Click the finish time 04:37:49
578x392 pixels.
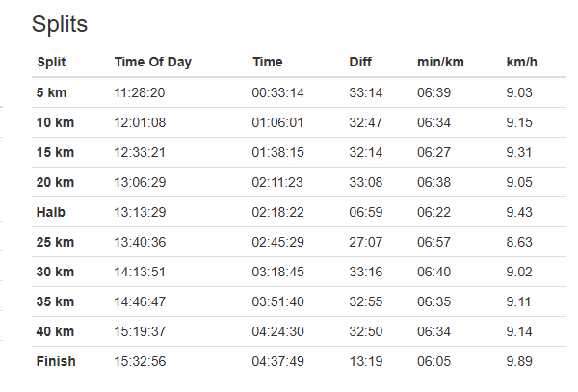[x=277, y=362]
